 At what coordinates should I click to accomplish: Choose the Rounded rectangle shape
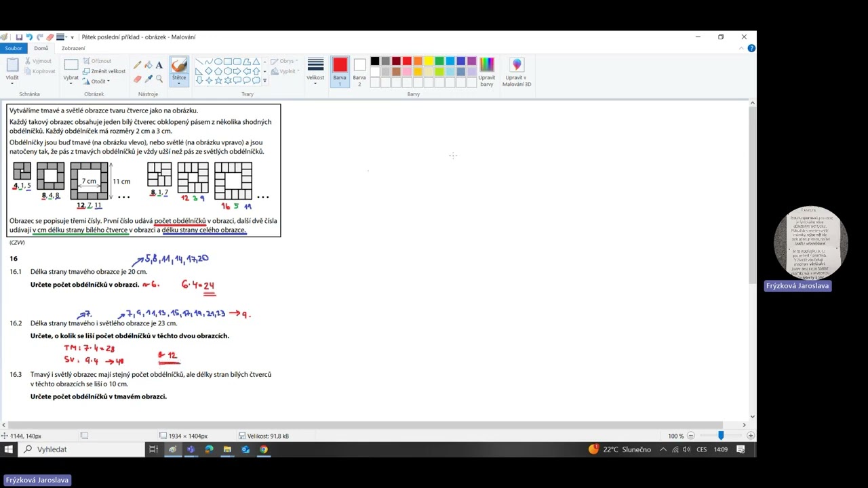coord(237,62)
